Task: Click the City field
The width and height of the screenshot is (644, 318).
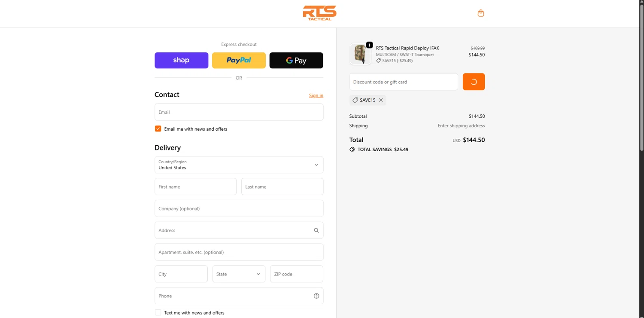Action: [181, 274]
